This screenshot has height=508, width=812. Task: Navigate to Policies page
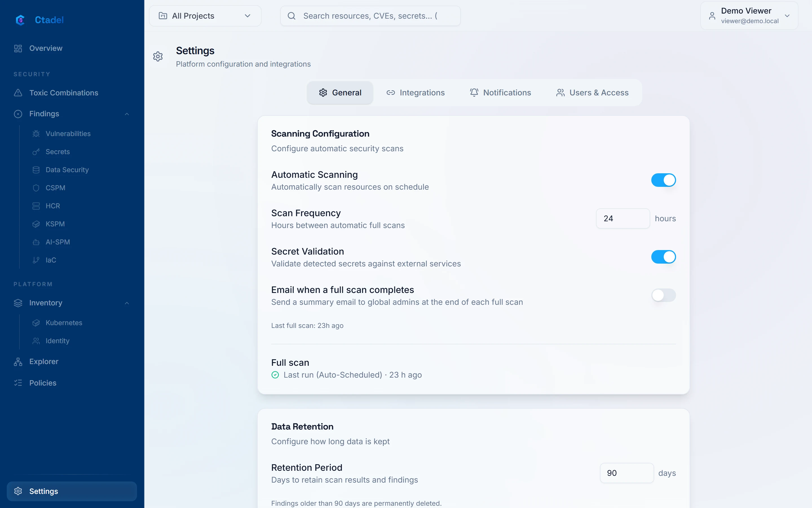tap(72, 383)
